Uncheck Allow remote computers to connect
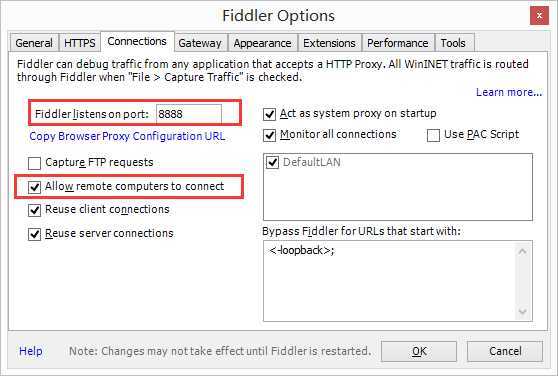558x376 pixels. point(35,187)
